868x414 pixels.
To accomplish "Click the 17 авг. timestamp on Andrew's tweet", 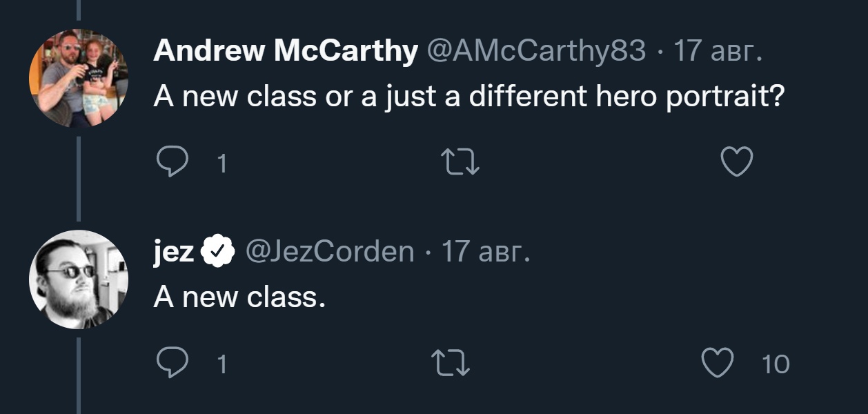I will (x=718, y=51).
